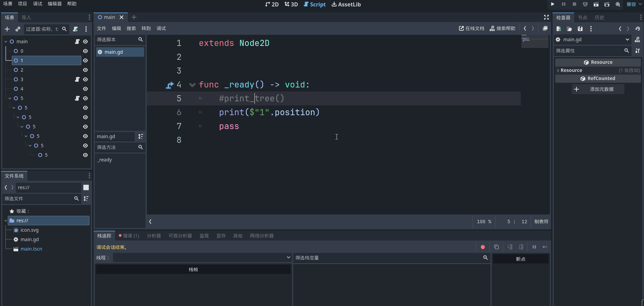The image size is (644, 306).
Task: Expand the Resource section in inspector
Action: (x=558, y=70)
